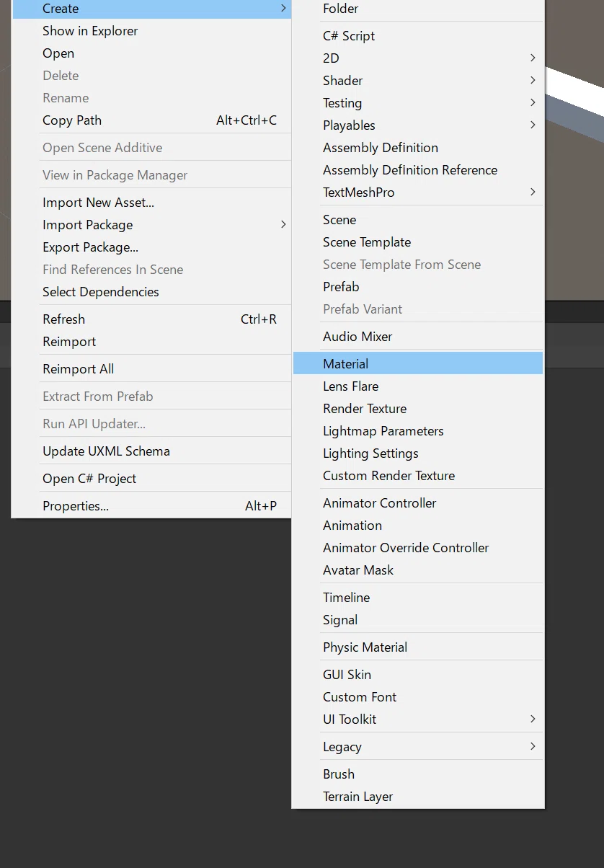The image size is (604, 868).
Task: Select Terrain Layer
Action: point(418,797)
